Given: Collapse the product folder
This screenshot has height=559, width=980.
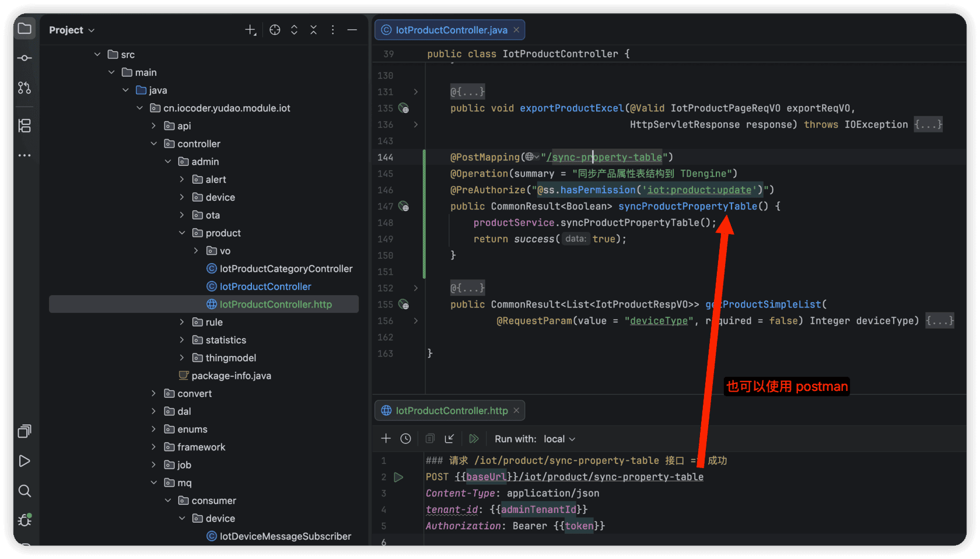Looking at the screenshot, I should 182,233.
